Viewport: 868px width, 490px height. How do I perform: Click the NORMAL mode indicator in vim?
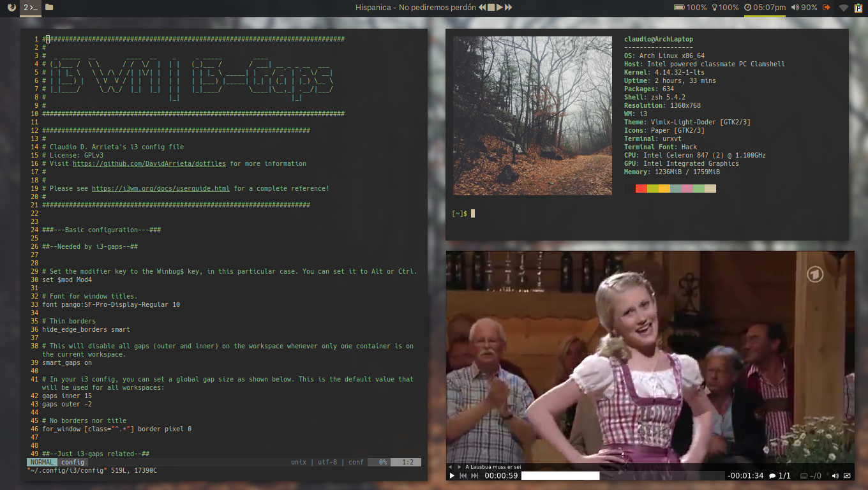point(42,462)
